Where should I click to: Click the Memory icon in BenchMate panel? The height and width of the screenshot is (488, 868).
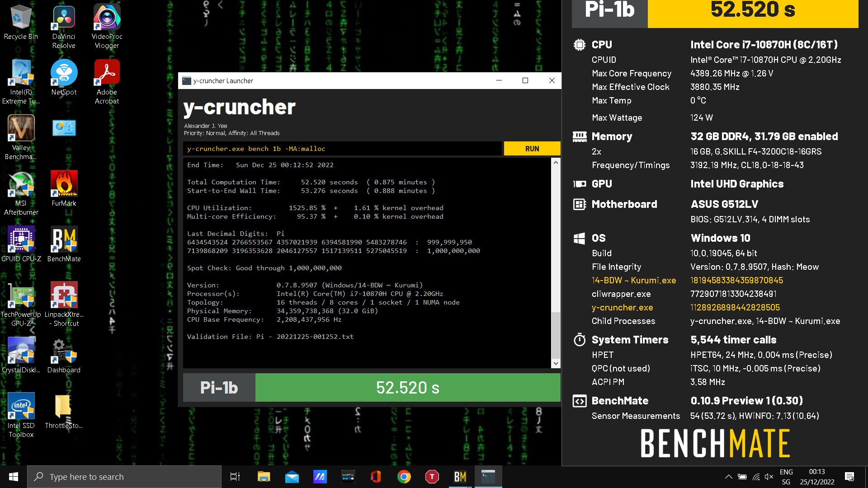tap(579, 136)
